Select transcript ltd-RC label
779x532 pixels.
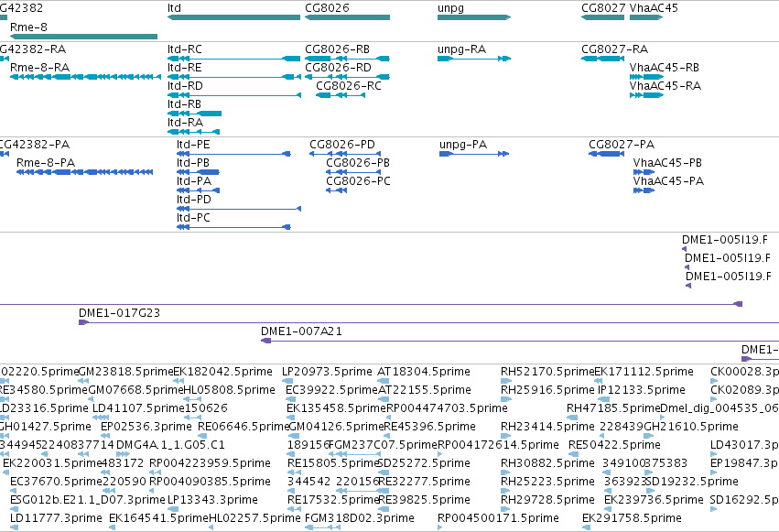185,49
